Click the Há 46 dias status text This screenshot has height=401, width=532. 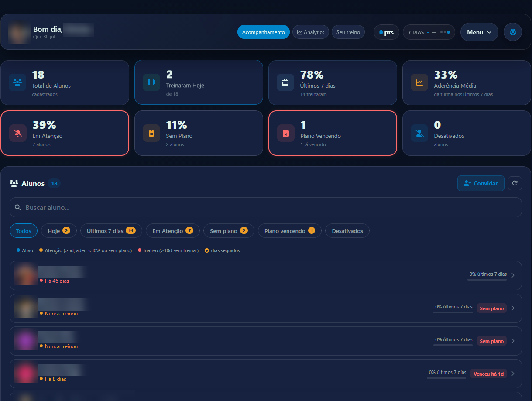pyautogui.click(x=57, y=281)
